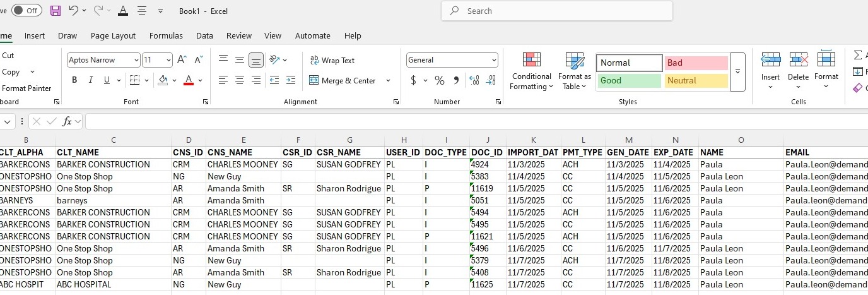Open the Undo history dropdown arrow

85,11
